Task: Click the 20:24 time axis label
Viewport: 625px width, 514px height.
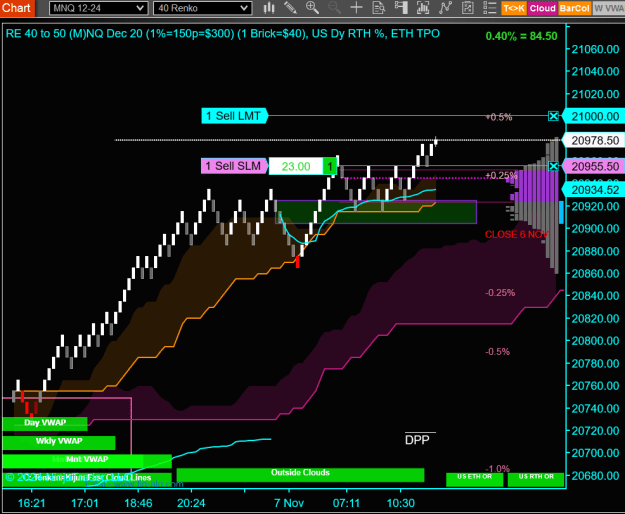Action: point(191,503)
